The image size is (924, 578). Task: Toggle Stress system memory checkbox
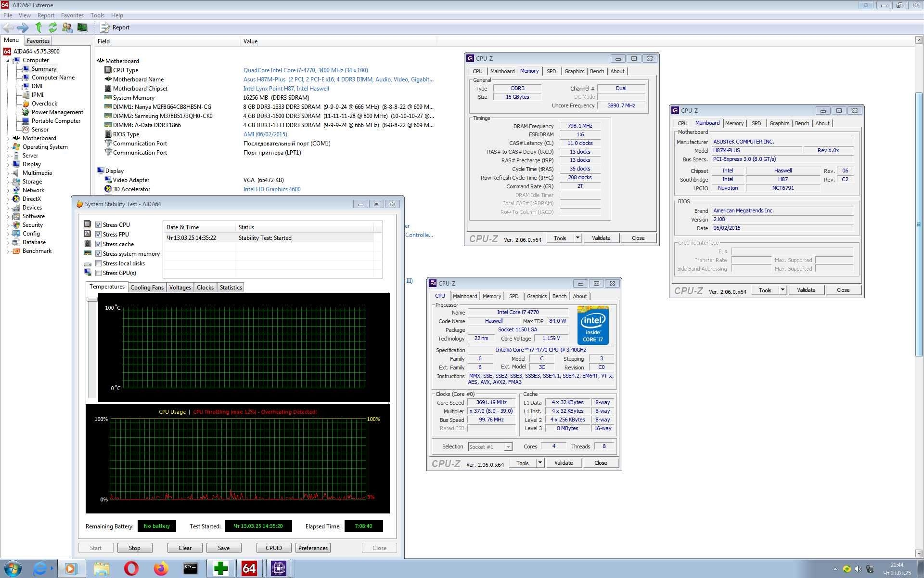tap(98, 254)
